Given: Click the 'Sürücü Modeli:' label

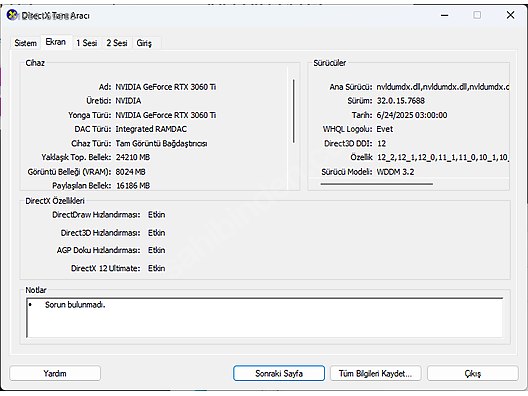Looking at the screenshot, I should click(347, 172).
